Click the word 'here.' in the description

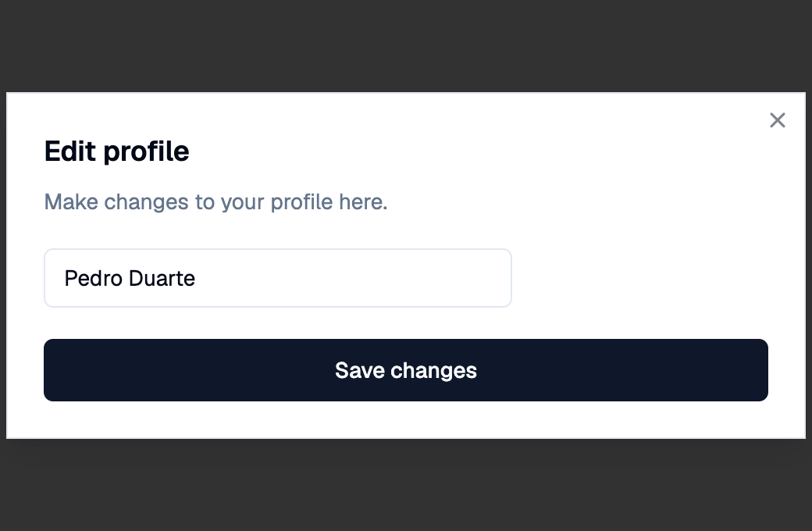[363, 201]
